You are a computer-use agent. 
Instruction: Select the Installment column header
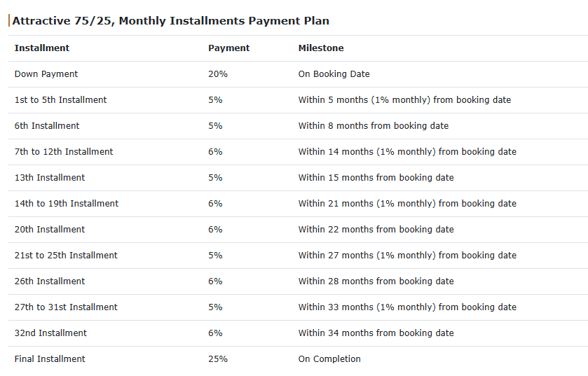click(42, 48)
